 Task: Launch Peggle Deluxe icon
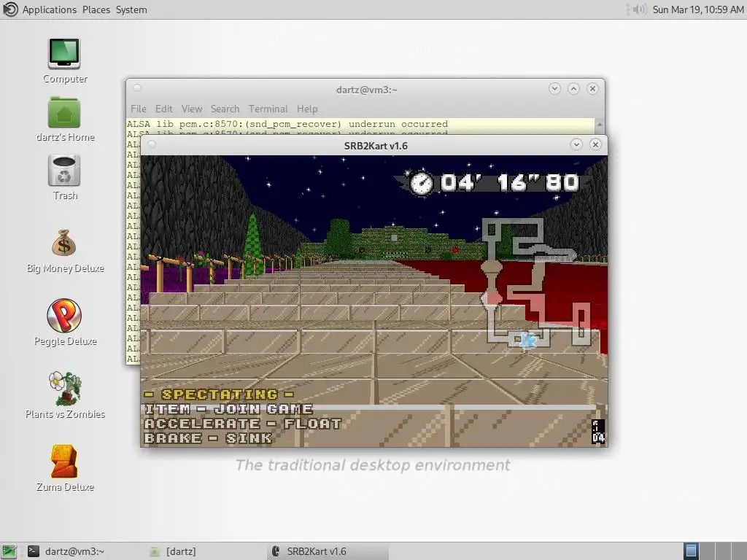click(x=64, y=316)
